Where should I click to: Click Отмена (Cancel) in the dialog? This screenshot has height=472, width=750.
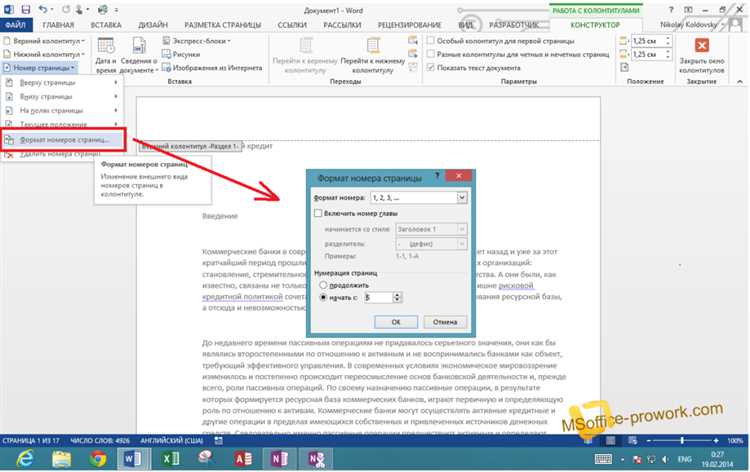[x=445, y=322]
